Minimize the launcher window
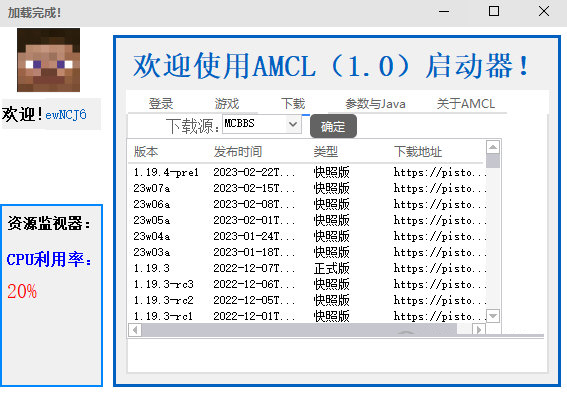Viewport: 567px width, 396px height. (444, 12)
